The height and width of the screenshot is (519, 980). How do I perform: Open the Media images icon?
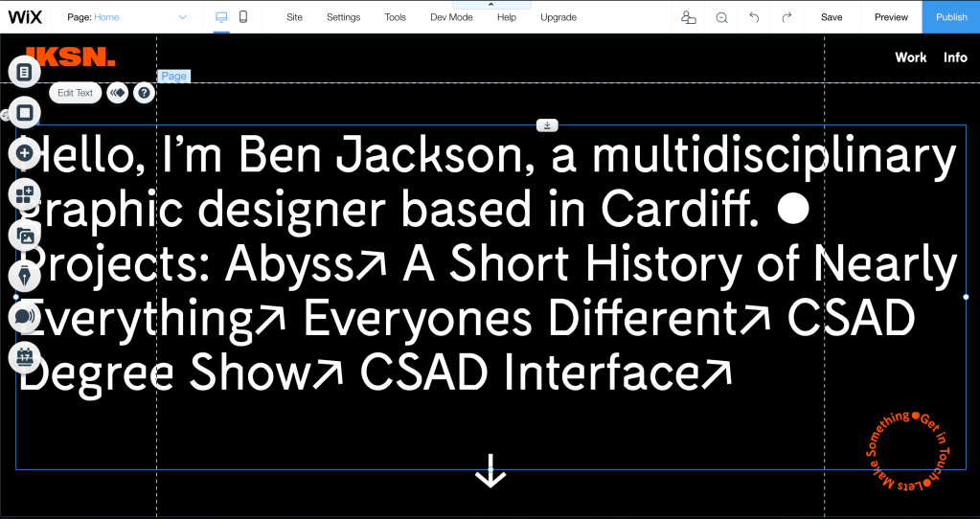click(25, 236)
